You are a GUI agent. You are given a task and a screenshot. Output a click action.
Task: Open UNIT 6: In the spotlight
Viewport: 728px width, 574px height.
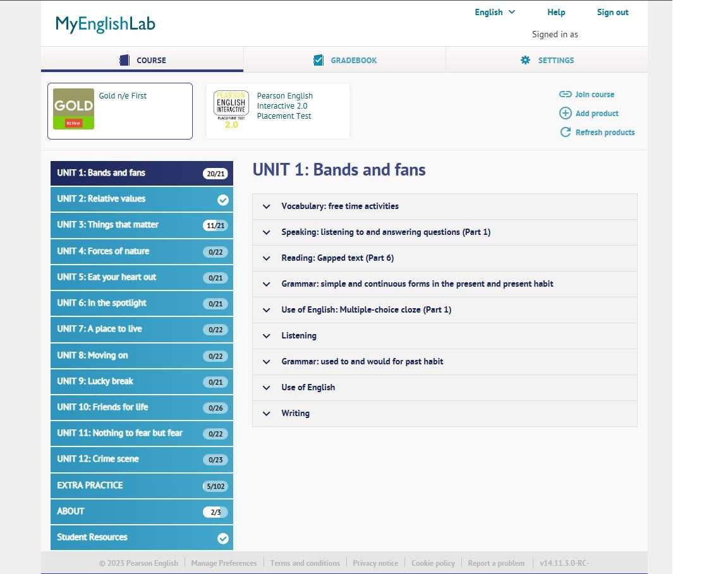pyautogui.click(x=142, y=304)
